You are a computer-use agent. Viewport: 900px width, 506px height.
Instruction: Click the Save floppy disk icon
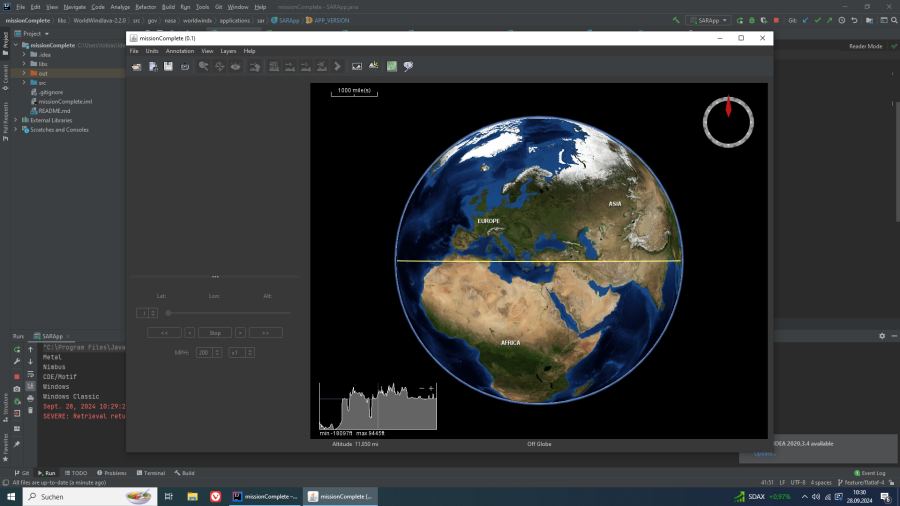(169, 66)
